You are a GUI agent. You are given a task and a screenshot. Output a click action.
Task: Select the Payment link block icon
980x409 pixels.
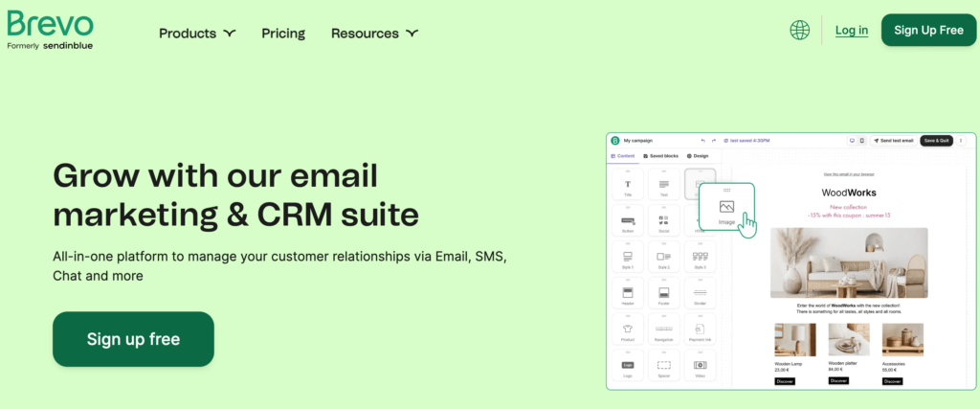click(x=700, y=329)
